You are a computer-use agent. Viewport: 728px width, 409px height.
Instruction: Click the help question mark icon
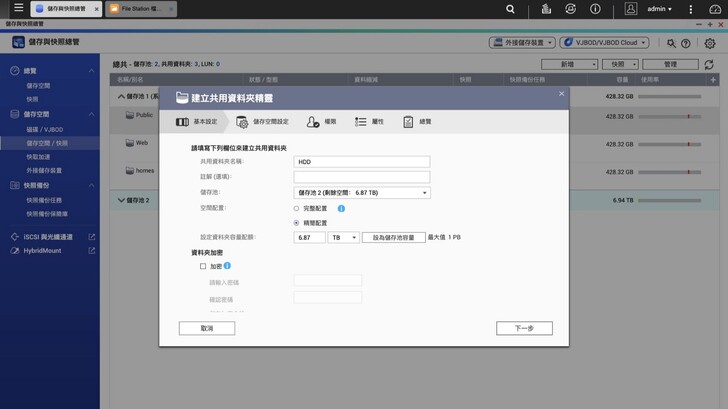pyautogui.click(x=686, y=44)
